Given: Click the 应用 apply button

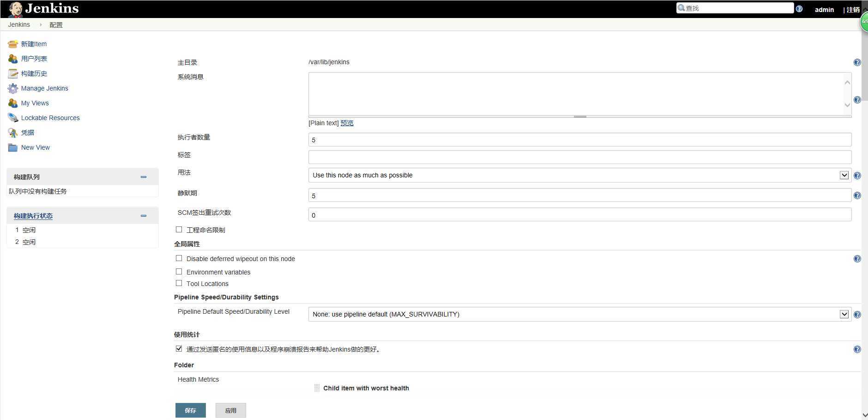Looking at the screenshot, I should point(231,410).
